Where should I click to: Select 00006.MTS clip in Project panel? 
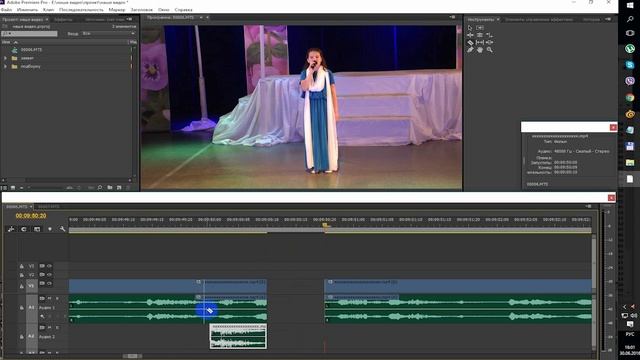pos(31,50)
